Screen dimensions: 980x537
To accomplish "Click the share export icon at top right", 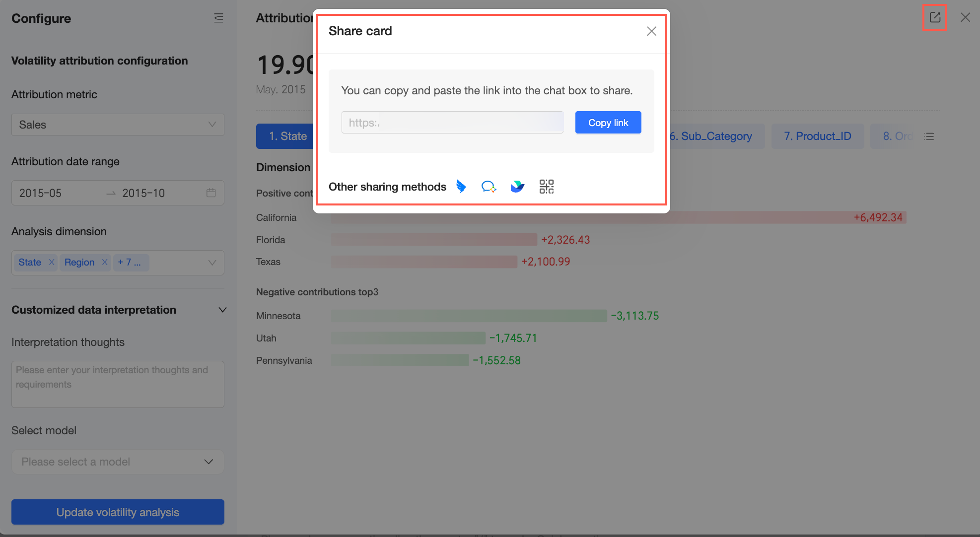I will pos(935,17).
